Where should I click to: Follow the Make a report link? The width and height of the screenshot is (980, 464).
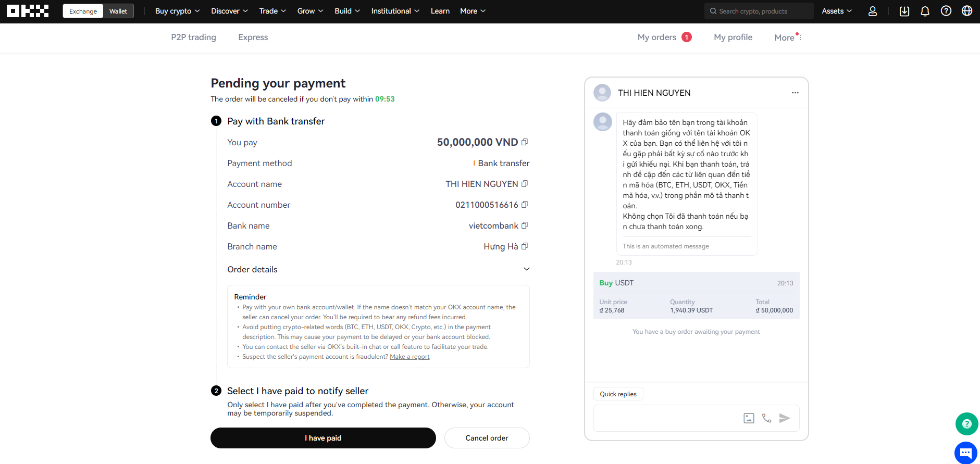point(410,357)
